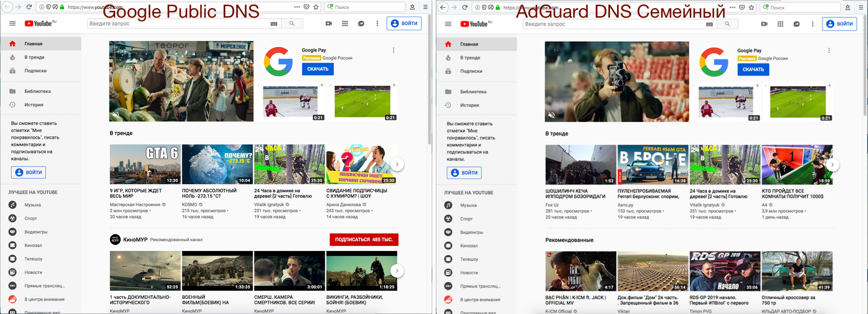Click search magnifier button in left YouTube window
The height and width of the screenshot is (314, 868).
292,23
